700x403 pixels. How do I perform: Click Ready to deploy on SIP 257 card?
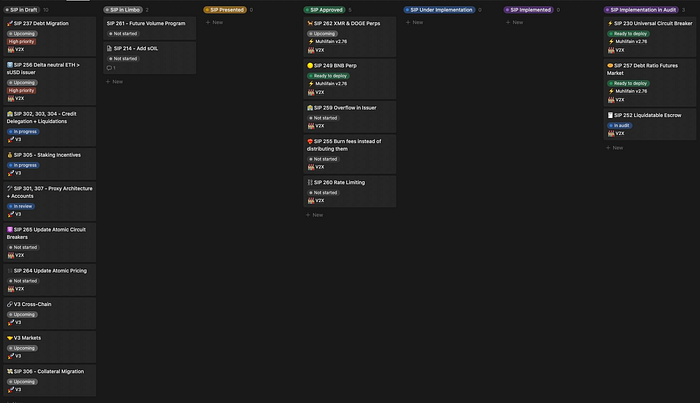[x=628, y=83]
